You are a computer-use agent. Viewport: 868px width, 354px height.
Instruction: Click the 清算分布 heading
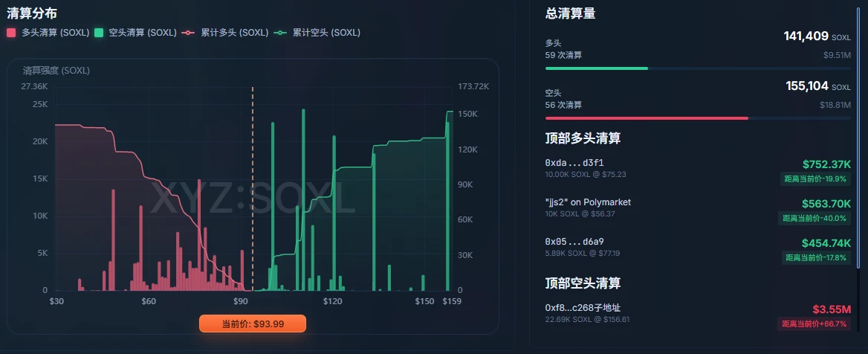click(31, 13)
